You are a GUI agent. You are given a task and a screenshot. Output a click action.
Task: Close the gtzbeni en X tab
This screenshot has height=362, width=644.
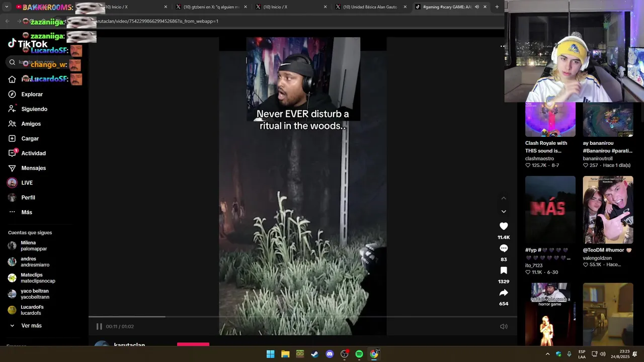pyautogui.click(x=246, y=7)
